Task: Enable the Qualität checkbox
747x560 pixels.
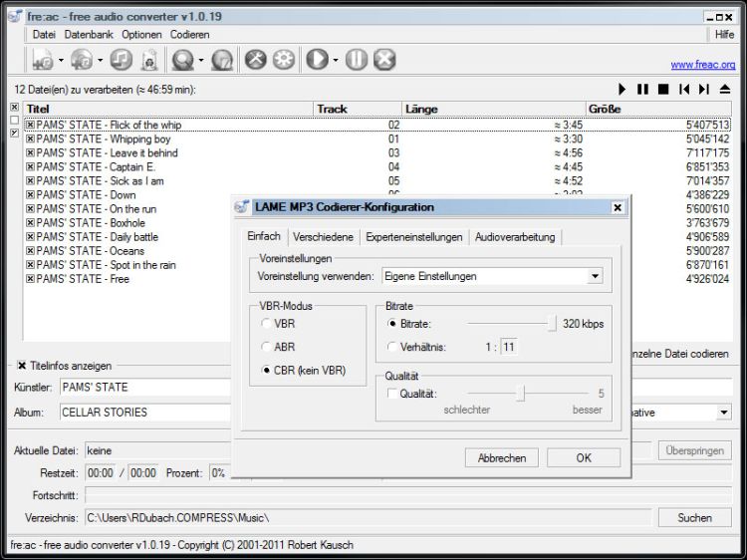Action: point(392,394)
